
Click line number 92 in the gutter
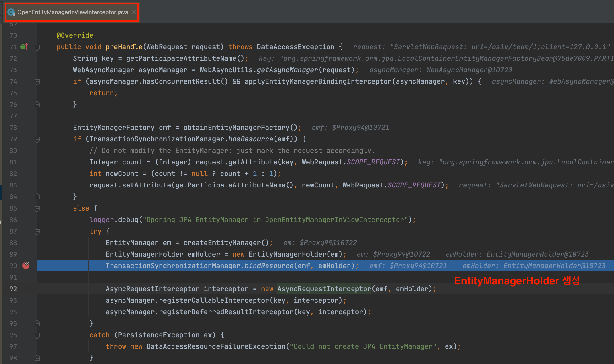pyautogui.click(x=13, y=289)
